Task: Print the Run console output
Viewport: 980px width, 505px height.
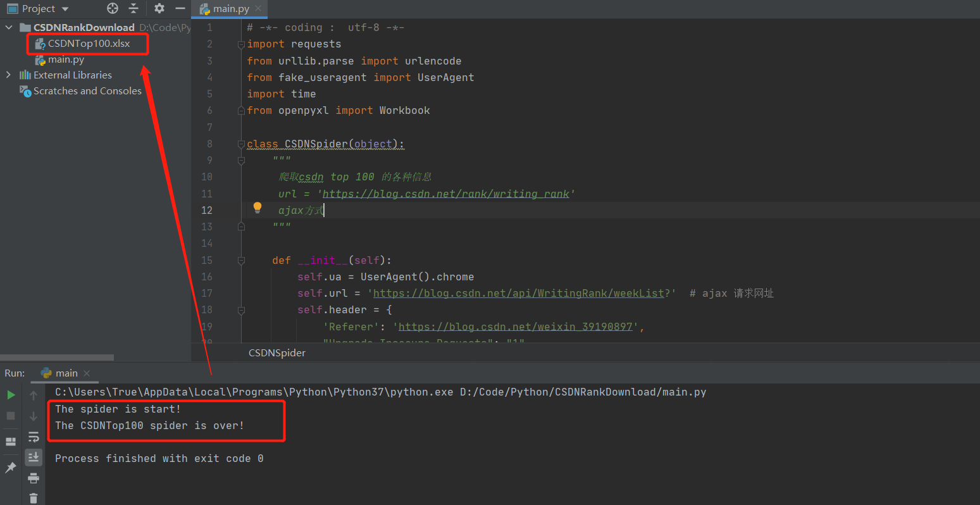Action: [x=34, y=478]
